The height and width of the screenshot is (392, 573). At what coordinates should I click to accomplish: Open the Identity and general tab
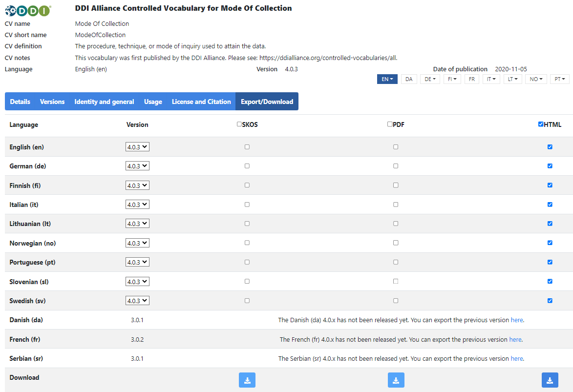coord(104,102)
